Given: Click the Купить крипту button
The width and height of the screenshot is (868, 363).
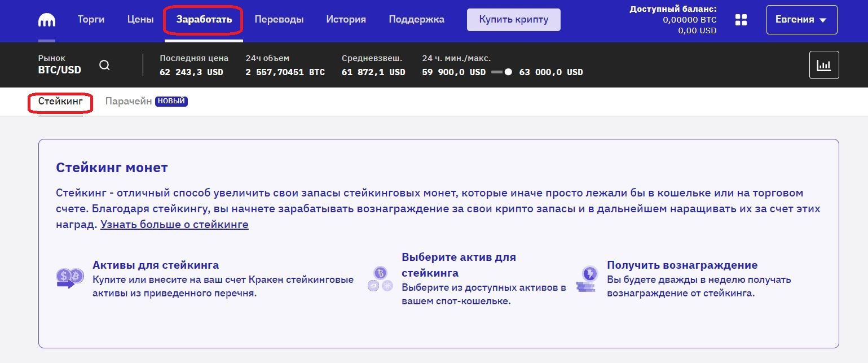Looking at the screenshot, I should click(514, 20).
